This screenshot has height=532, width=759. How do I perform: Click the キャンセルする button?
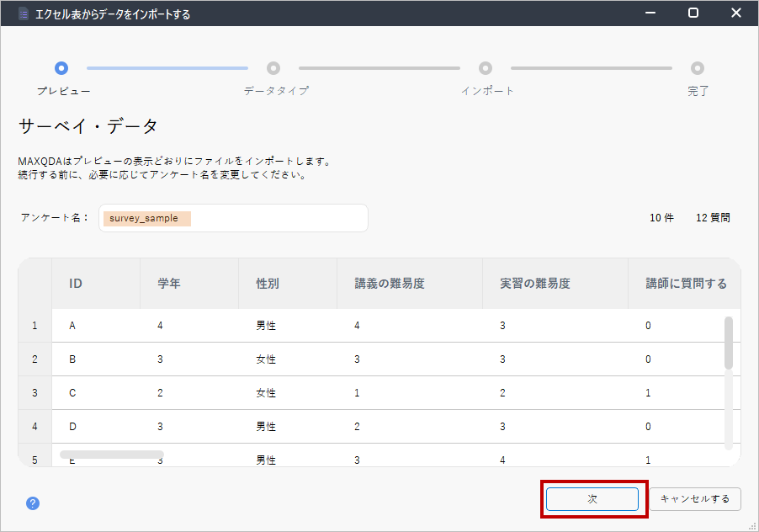click(695, 498)
